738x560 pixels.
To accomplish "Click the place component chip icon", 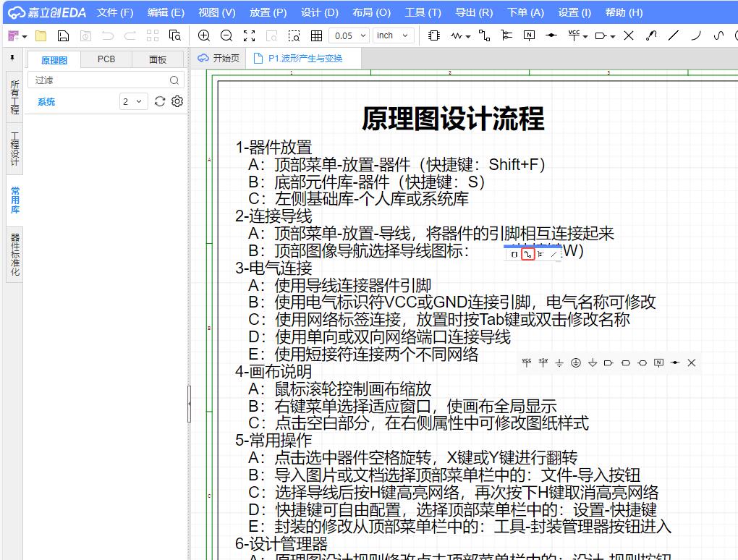I will [x=433, y=35].
